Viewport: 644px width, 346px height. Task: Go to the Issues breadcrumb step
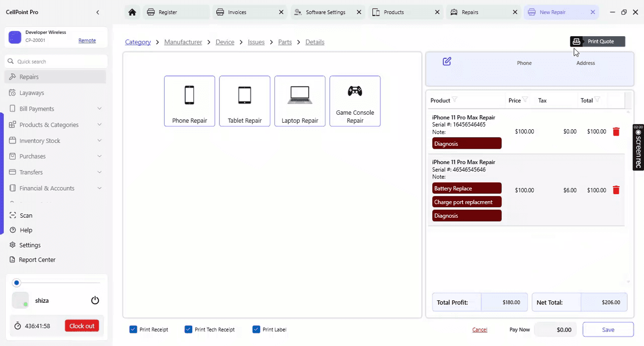(x=256, y=42)
